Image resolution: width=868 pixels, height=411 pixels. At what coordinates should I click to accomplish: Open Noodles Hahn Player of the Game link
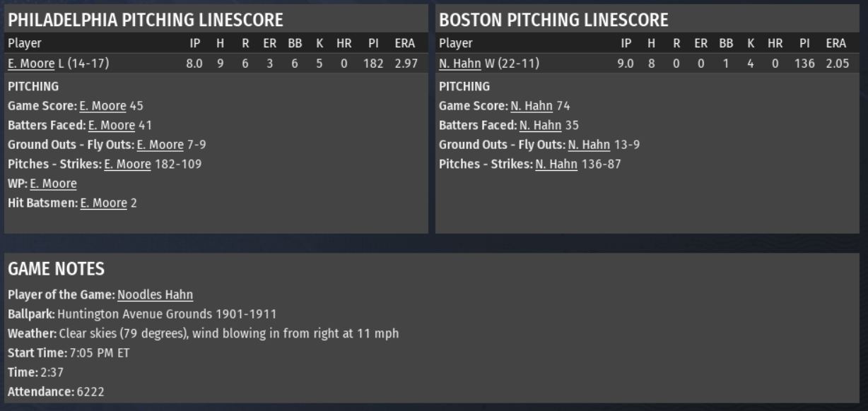coord(155,294)
